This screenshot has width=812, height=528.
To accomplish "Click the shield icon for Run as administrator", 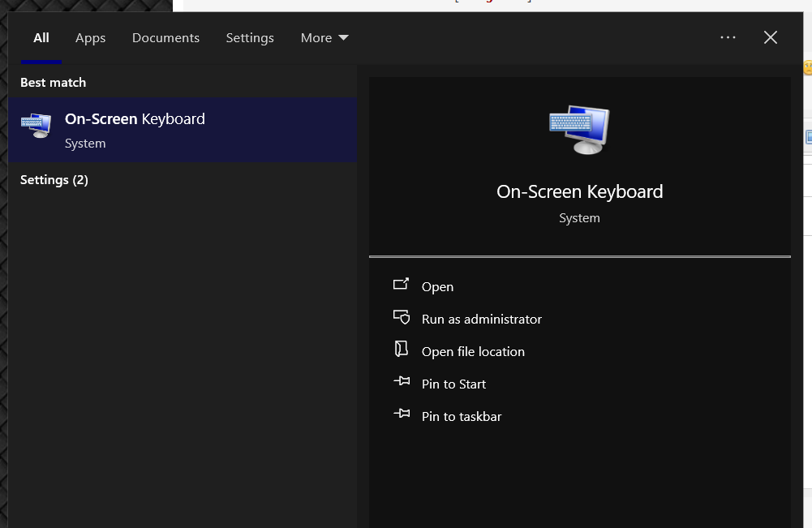I will [x=402, y=317].
